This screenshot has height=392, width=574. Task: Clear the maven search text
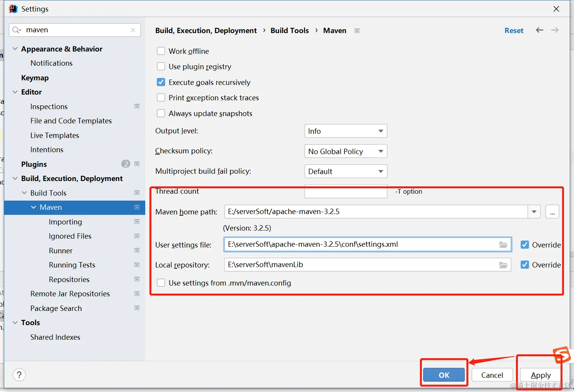tap(133, 30)
